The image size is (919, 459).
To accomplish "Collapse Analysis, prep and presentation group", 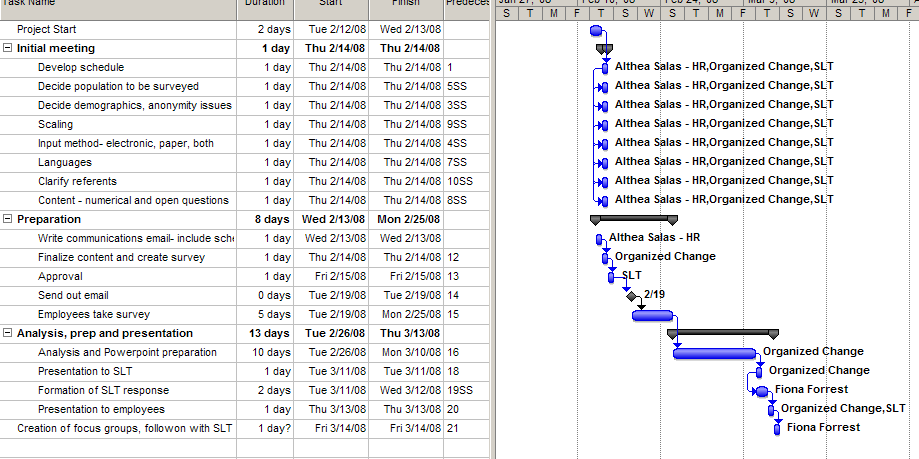I will coord(8,333).
